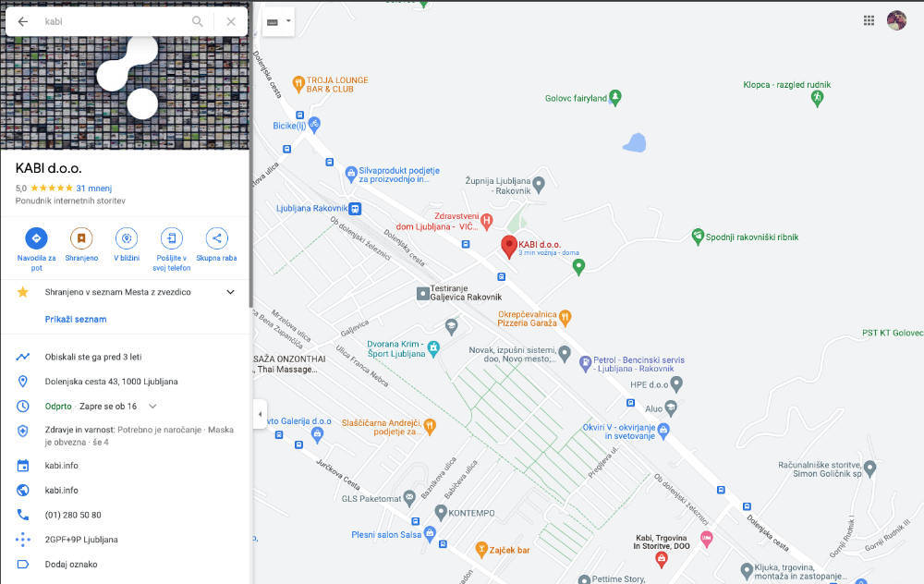Click the red KABI d.o.o. map pin
Screen dimensions: 924x584
click(509, 247)
